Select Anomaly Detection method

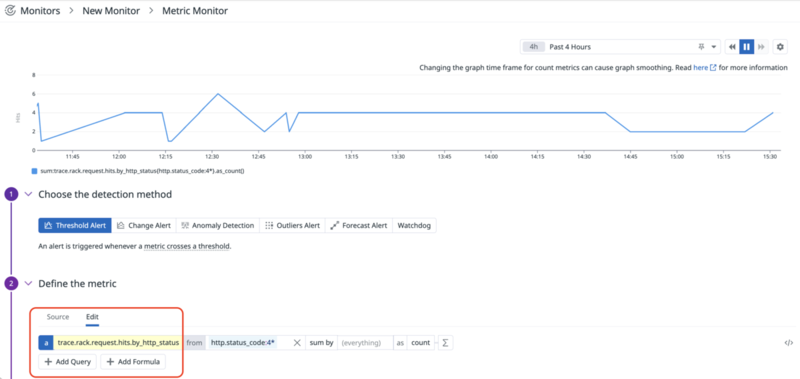218,225
